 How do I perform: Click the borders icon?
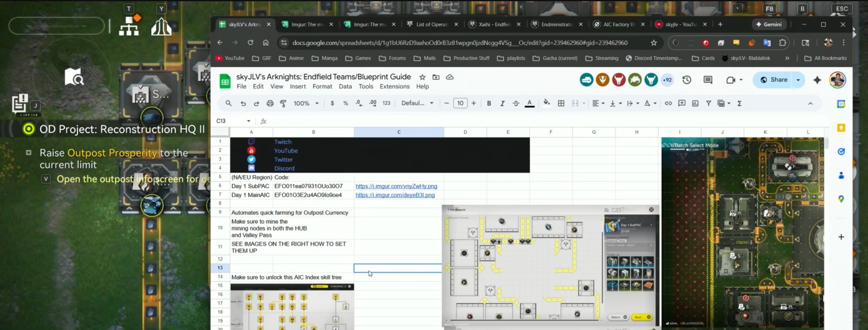(561, 103)
